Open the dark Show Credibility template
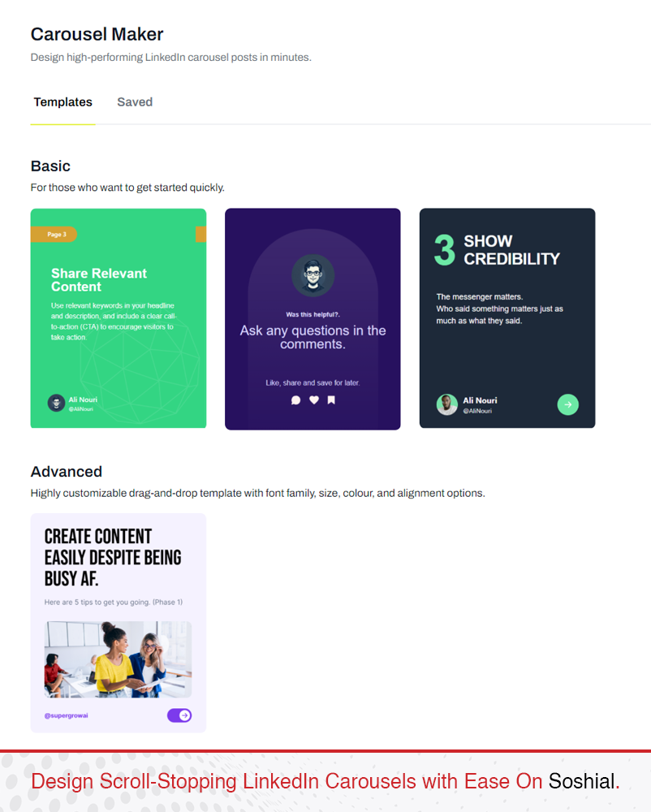 [x=507, y=318]
